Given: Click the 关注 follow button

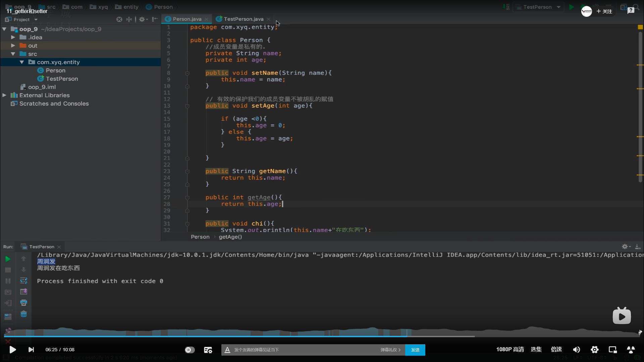Looking at the screenshot, I should click(x=604, y=11).
